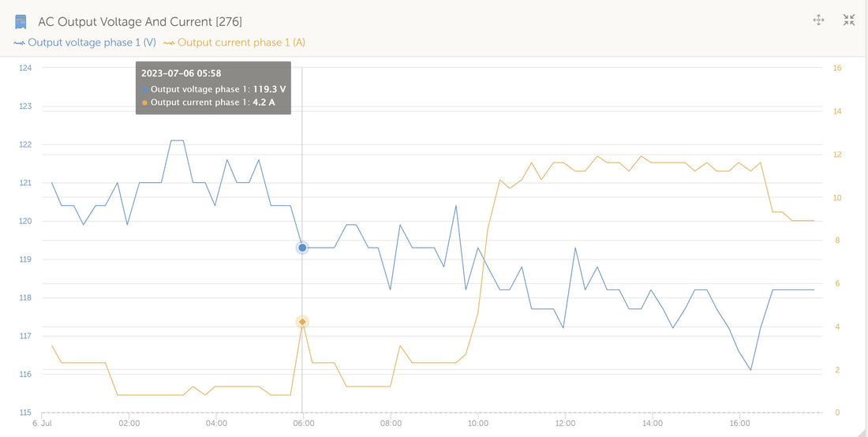The image size is (868, 437).
Task: Click the orange current data point marker at 05:58
Action: pyautogui.click(x=302, y=321)
